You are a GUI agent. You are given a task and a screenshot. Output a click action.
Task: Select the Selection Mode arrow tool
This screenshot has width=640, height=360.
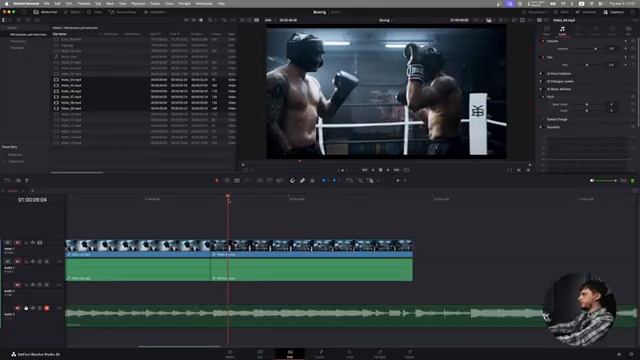coord(217,180)
